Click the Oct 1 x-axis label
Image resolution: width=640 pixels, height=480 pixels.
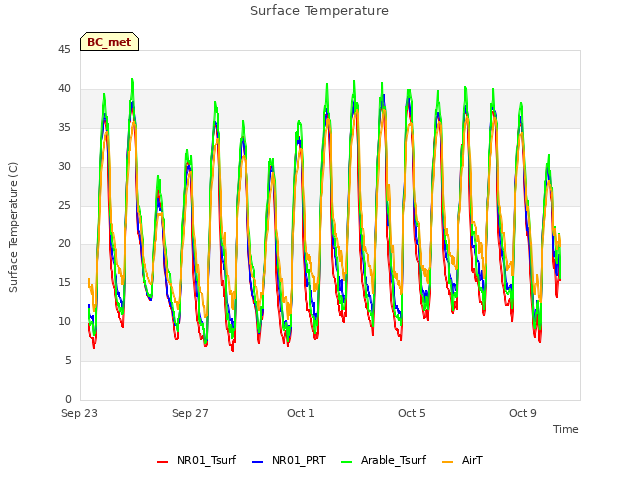point(301,413)
